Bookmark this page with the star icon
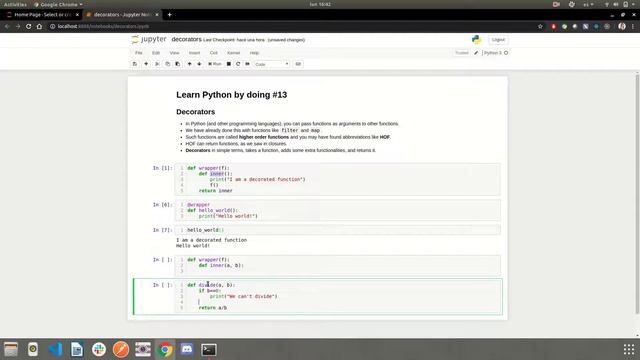This screenshot has height=360, width=640. click(540, 26)
